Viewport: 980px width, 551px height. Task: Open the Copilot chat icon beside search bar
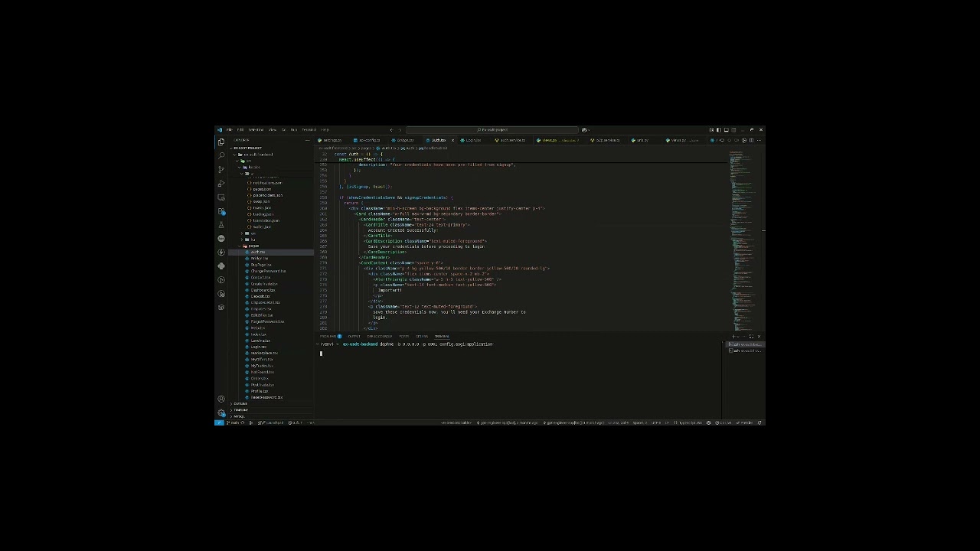[584, 130]
